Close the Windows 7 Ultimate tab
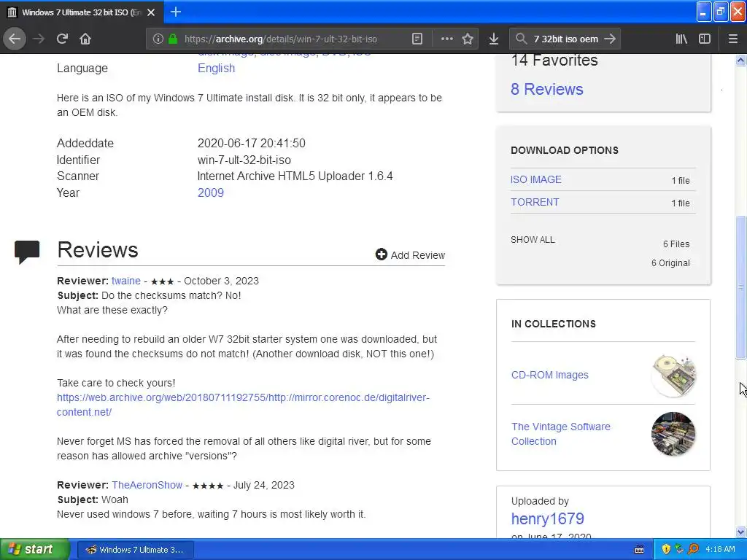The height and width of the screenshot is (560, 747). pos(151,12)
